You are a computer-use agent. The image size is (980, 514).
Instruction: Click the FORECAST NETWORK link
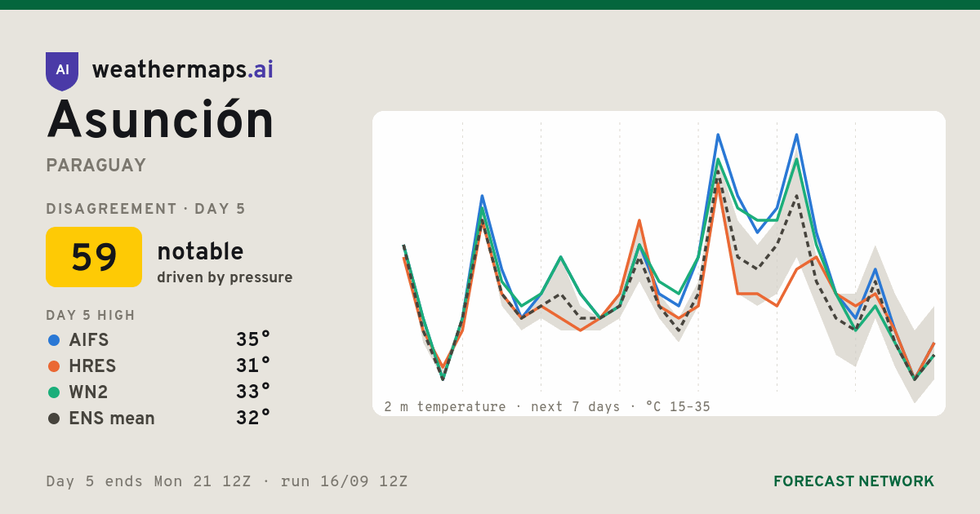(x=853, y=481)
